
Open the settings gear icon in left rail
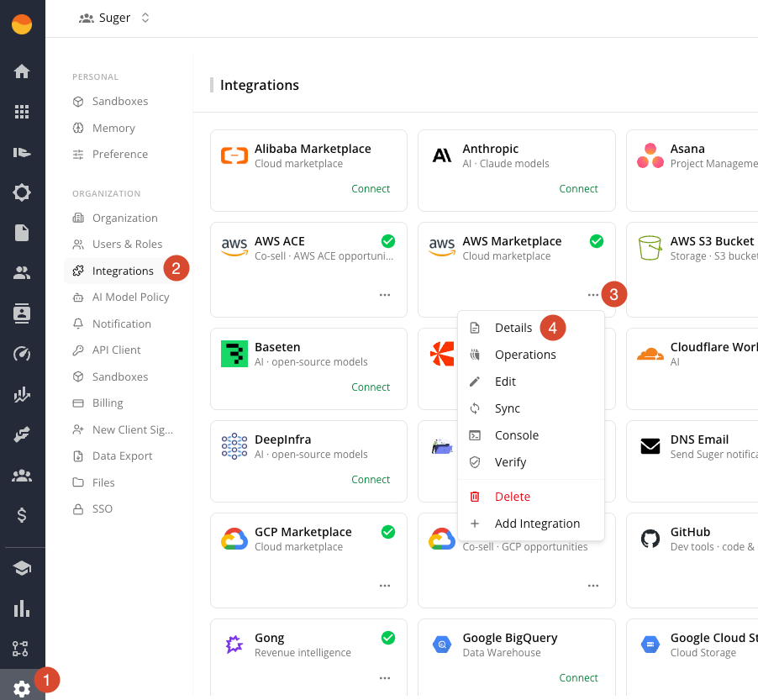pyautogui.click(x=22, y=688)
